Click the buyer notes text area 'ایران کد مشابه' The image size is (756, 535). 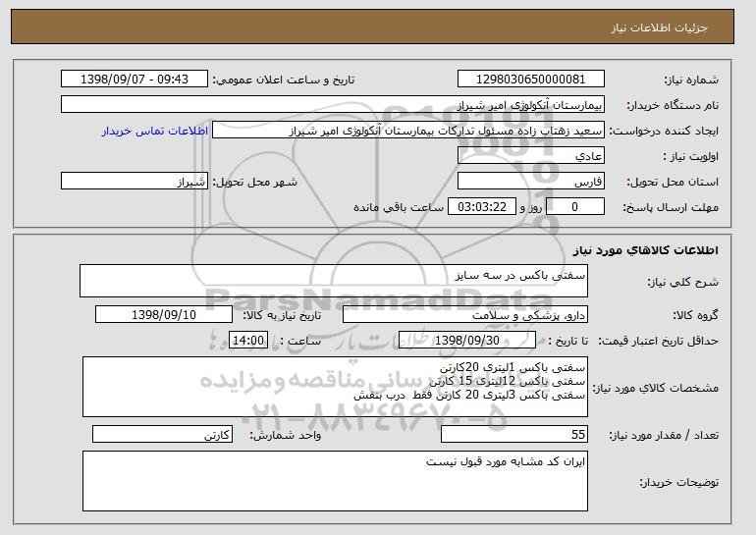[x=335, y=481]
